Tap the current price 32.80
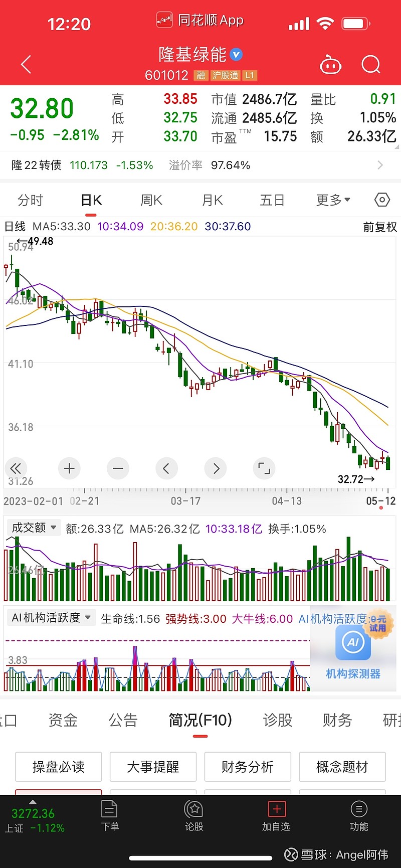Screen dimensions: 401x868 pos(42,108)
